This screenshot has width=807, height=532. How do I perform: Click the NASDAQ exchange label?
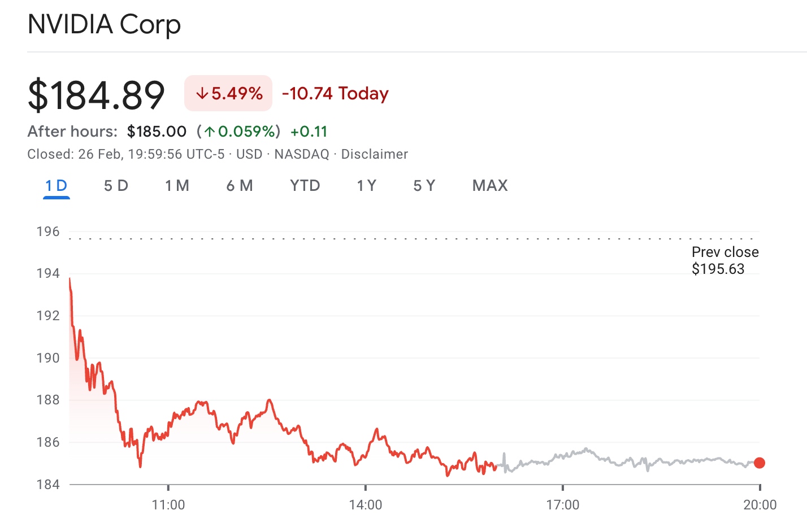pyautogui.click(x=301, y=154)
